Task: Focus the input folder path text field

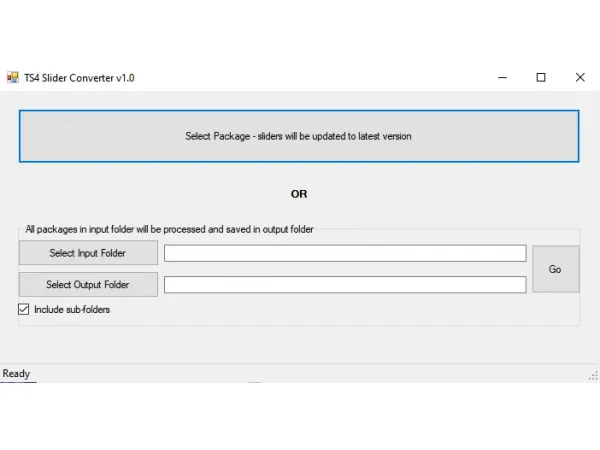Action: (345, 254)
